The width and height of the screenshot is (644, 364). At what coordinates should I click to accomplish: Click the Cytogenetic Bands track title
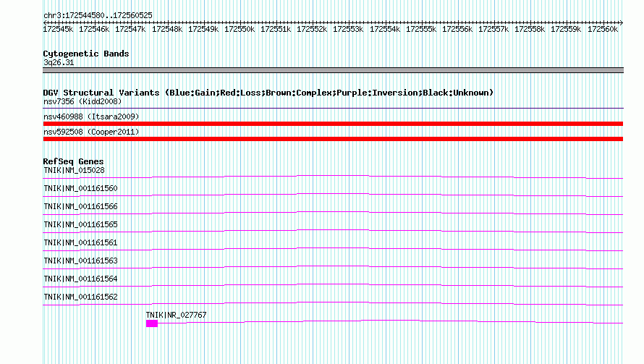[86, 54]
